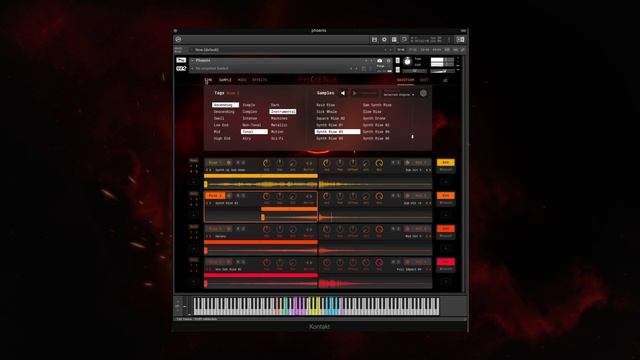Click the circle button left of the first waveform
The height and width of the screenshot is (360, 640).
(x=194, y=182)
